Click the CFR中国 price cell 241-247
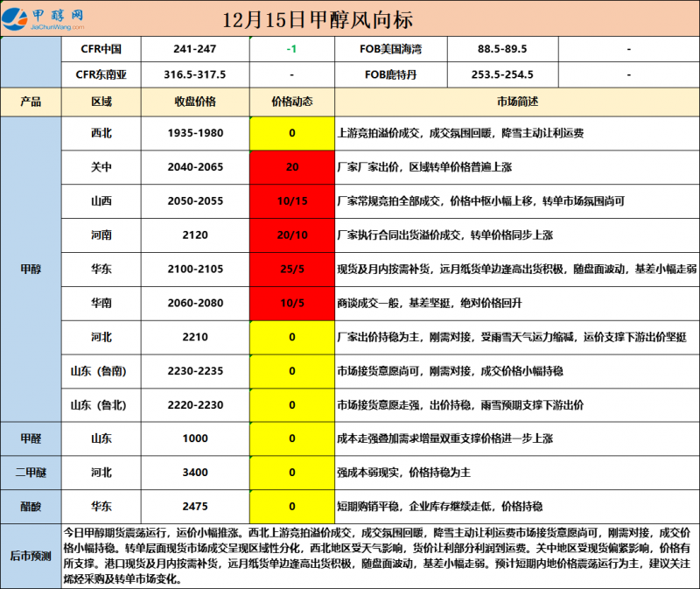Viewport: 700px width, 589px height. point(194,50)
